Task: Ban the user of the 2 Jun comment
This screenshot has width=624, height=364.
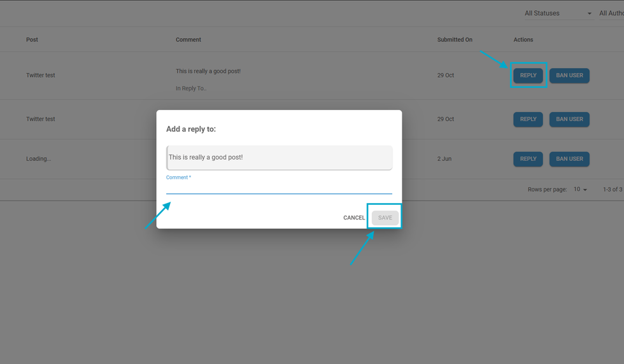Action: (569, 159)
